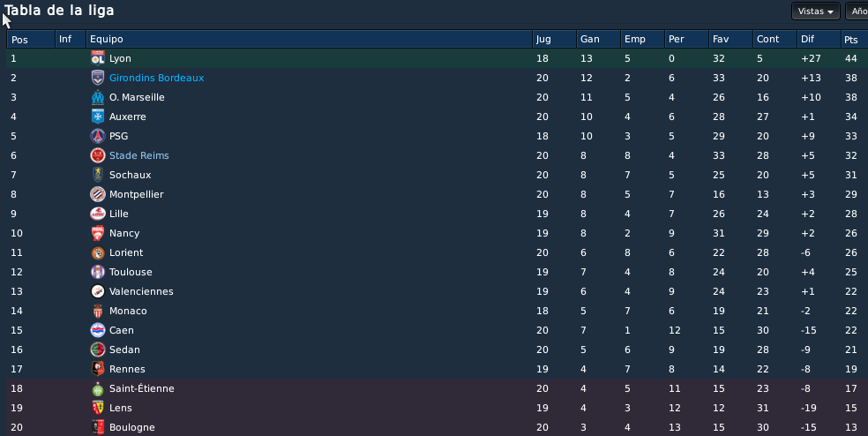
Task: Click the PSG club crest
Action: 98,136
